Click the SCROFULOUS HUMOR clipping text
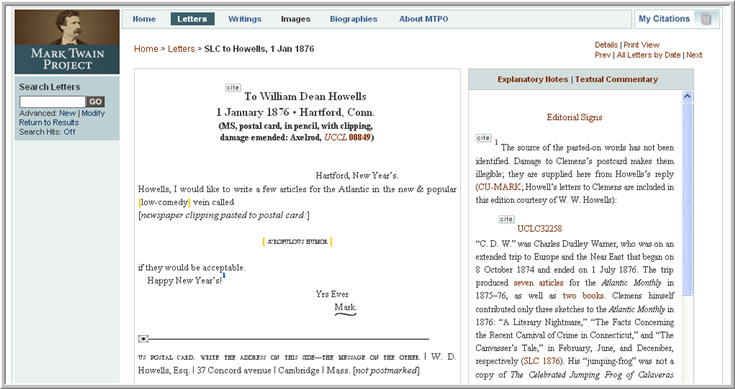735x389 pixels. [x=297, y=242]
